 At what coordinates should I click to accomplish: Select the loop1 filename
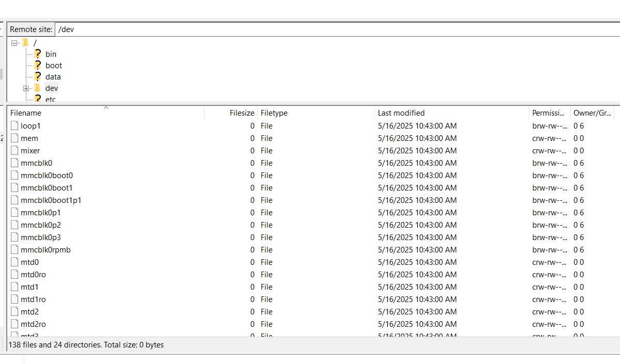tap(30, 125)
